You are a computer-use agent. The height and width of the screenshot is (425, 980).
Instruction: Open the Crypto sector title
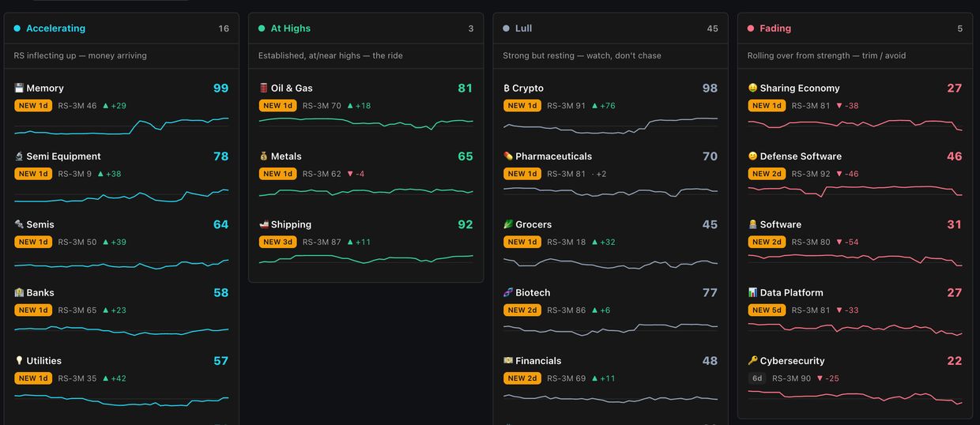coord(528,88)
